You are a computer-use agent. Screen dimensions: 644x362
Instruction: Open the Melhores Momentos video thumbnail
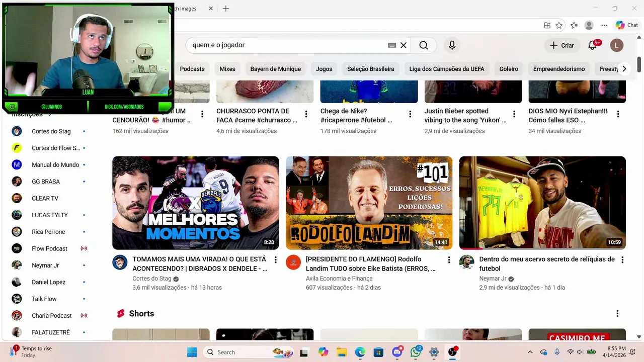[196, 203]
